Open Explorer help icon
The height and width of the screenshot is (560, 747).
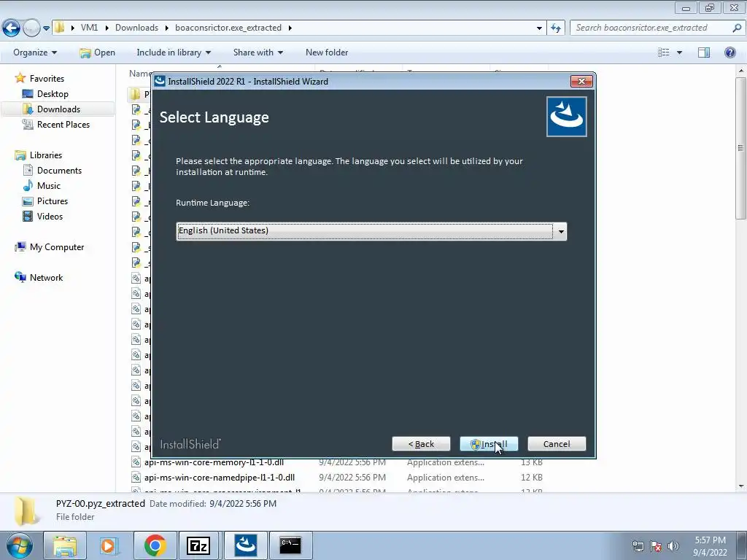tap(729, 52)
